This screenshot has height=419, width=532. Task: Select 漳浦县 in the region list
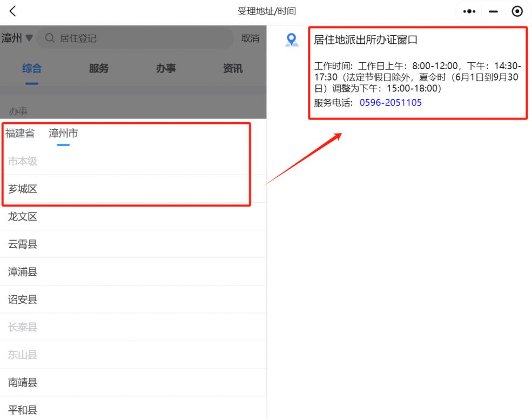pos(23,272)
